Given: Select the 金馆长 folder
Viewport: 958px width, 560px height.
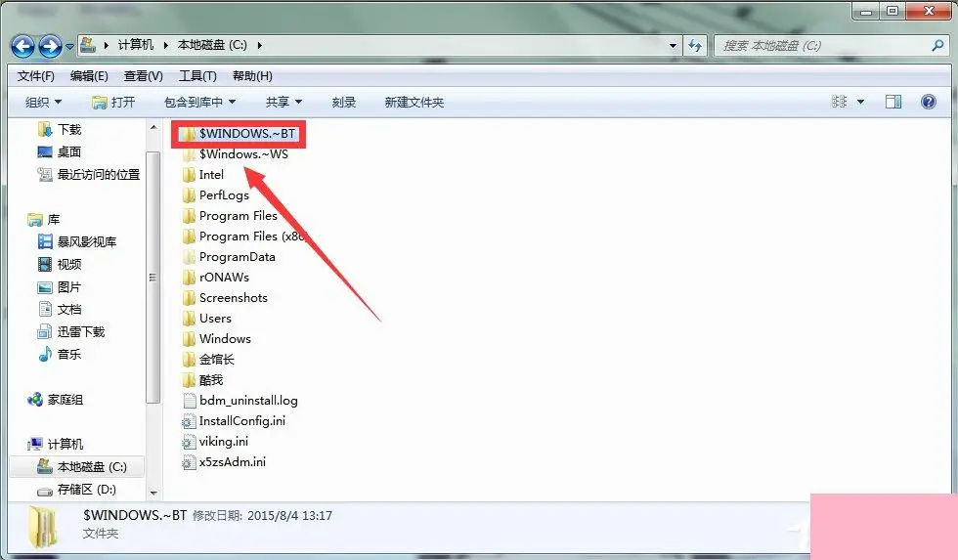Looking at the screenshot, I should [208, 359].
